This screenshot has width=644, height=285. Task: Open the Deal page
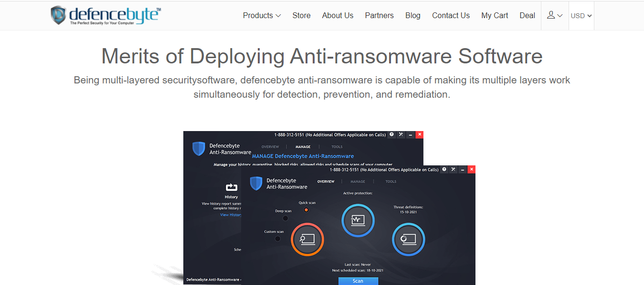(528, 15)
